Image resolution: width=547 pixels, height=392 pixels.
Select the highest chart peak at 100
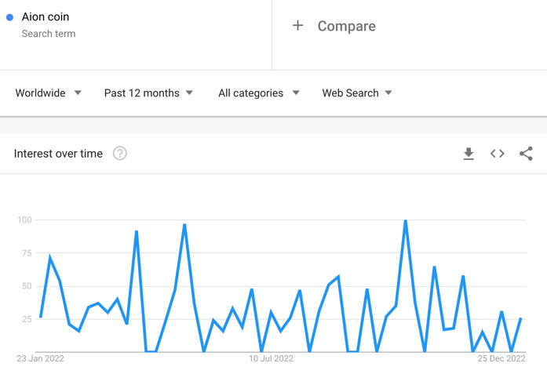(406, 220)
